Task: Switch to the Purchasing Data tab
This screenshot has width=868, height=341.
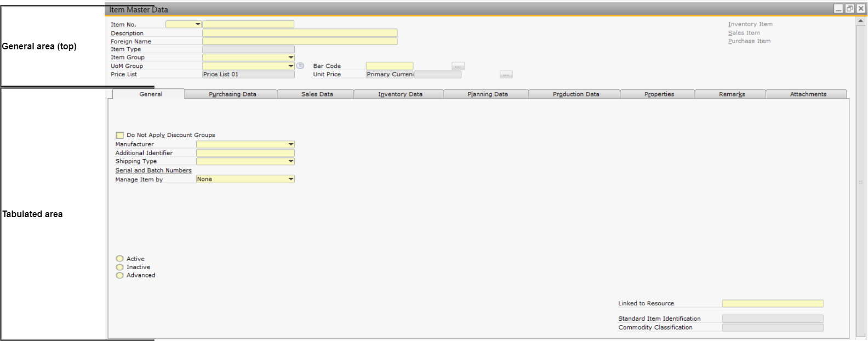Action: coord(232,94)
